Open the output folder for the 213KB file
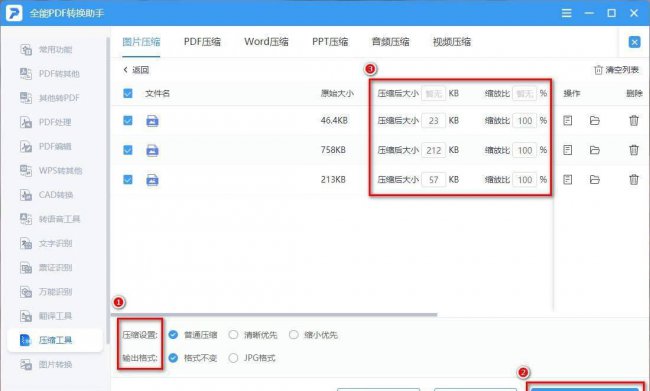 pos(594,180)
